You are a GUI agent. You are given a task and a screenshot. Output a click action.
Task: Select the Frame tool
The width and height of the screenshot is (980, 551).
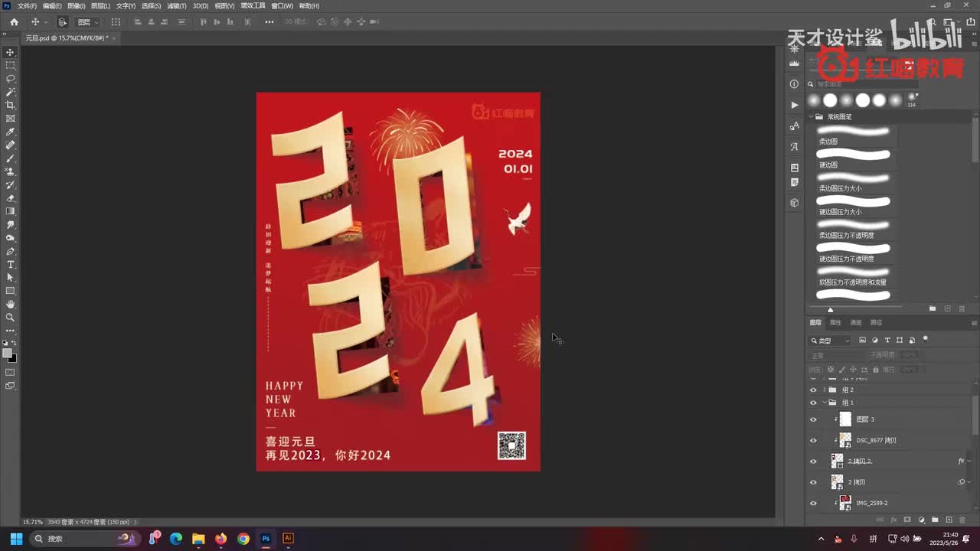(11, 119)
